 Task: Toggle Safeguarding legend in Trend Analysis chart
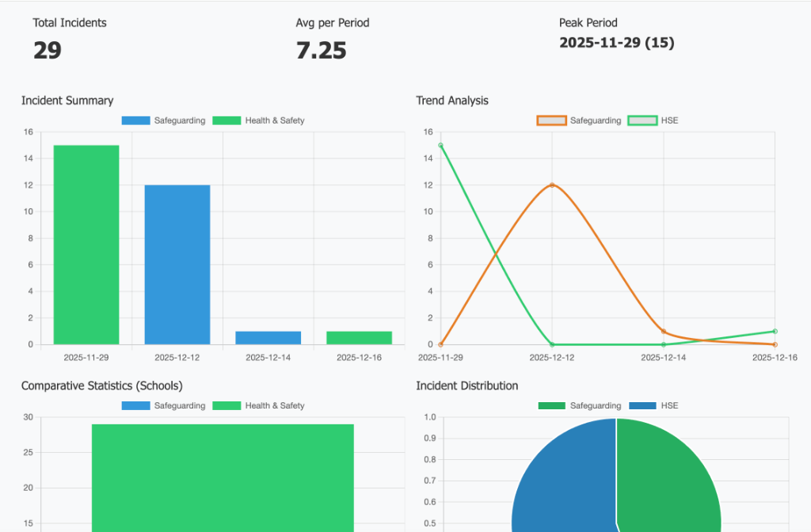point(579,120)
